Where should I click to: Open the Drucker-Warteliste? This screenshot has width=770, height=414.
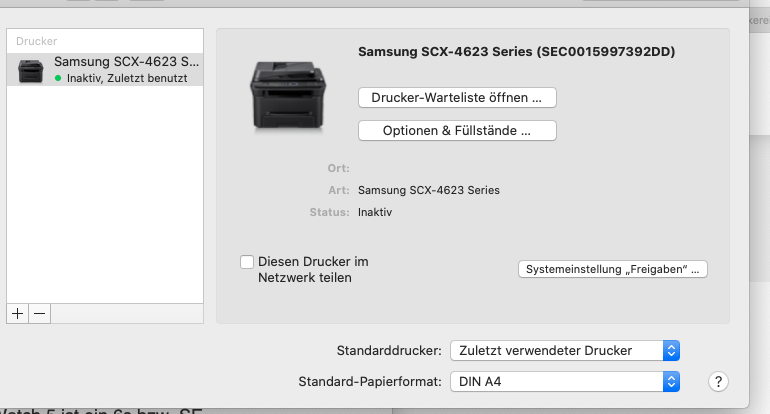[456, 98]
